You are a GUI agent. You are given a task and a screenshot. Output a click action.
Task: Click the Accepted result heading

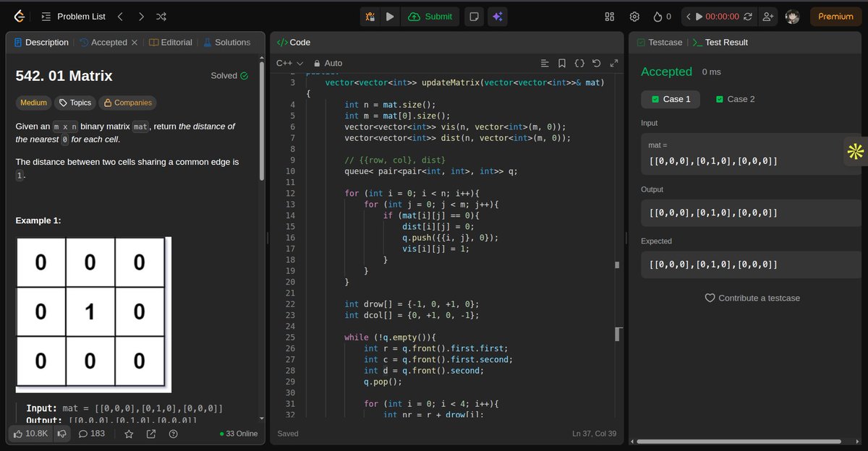coord(666,72)
